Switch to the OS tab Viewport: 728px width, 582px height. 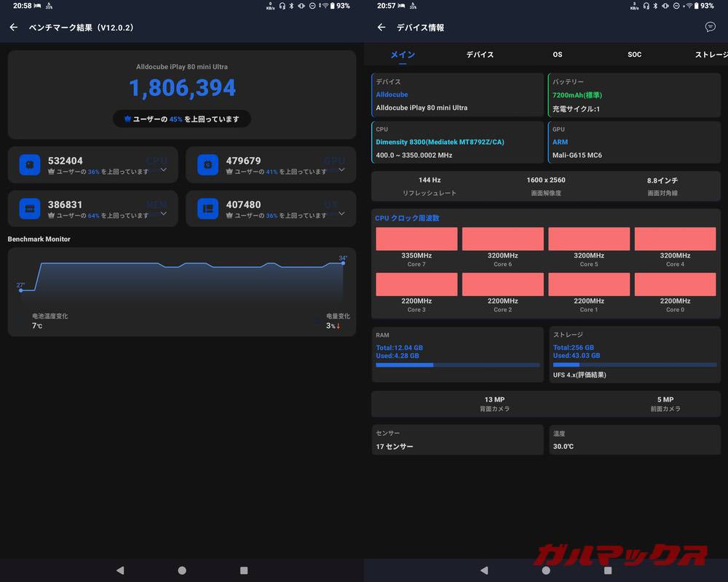[x=558, y=55]
